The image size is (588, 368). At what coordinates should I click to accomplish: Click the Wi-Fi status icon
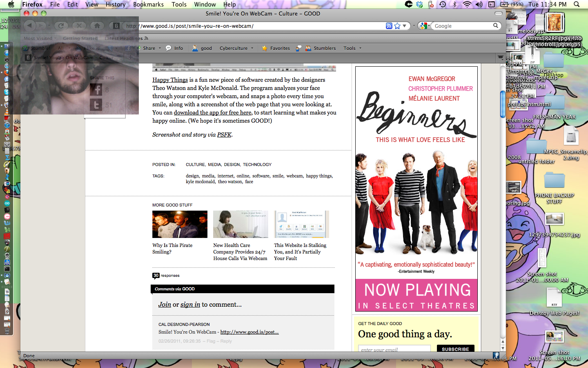467,4
